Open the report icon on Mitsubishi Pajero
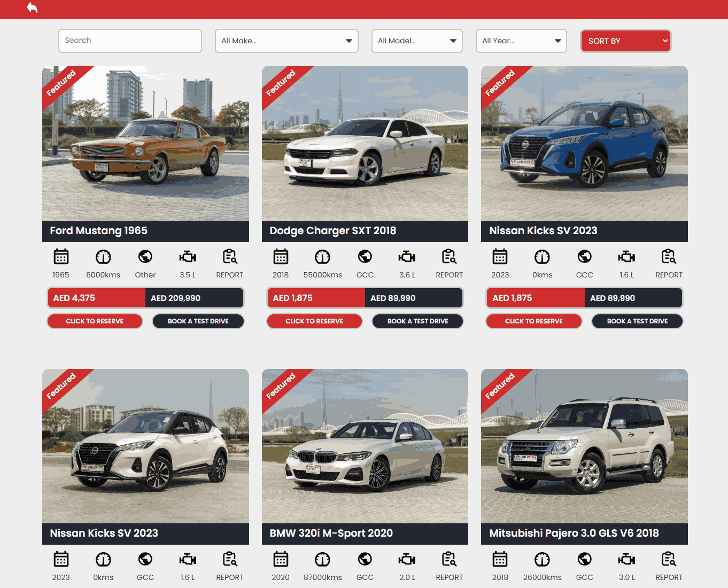This screenshot has height=588, width=728. click(x=669, y=559)
